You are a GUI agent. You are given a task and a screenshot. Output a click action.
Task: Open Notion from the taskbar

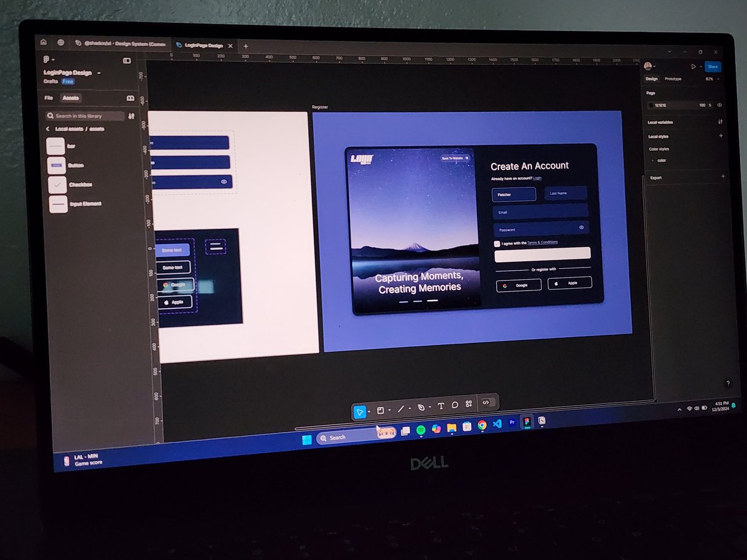click(x=542, y=421)
